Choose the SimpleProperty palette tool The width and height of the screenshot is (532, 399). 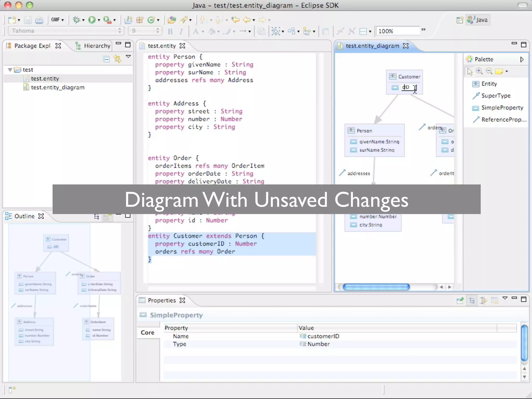pos(497,108)
